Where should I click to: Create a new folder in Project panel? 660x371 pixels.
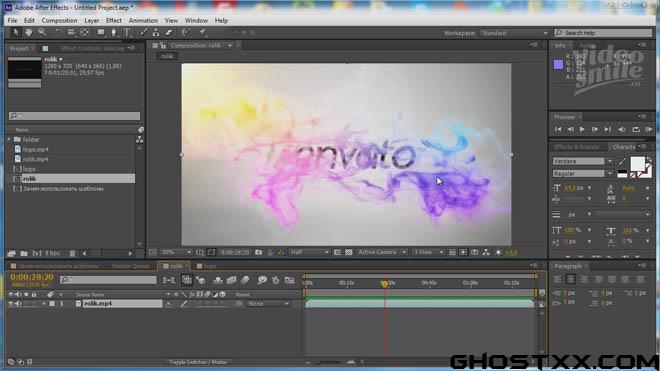24,254
